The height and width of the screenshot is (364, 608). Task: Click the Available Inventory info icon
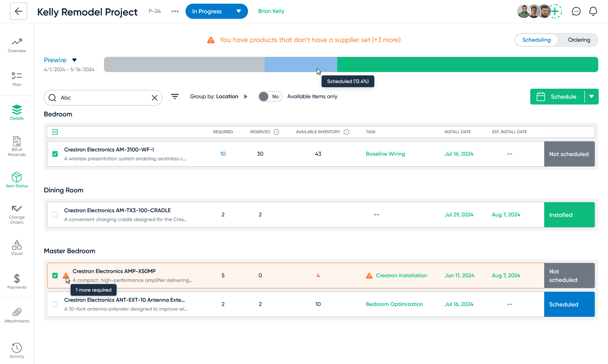click(346, 132)
